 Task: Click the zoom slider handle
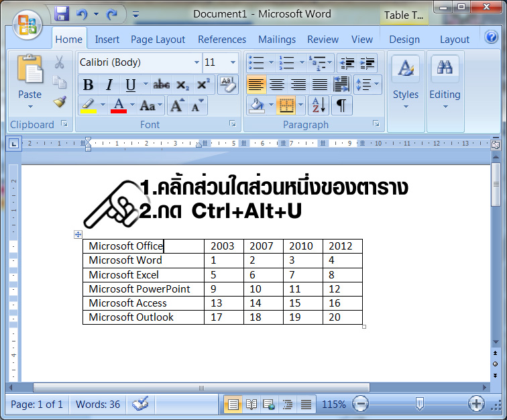click(419, 404)
